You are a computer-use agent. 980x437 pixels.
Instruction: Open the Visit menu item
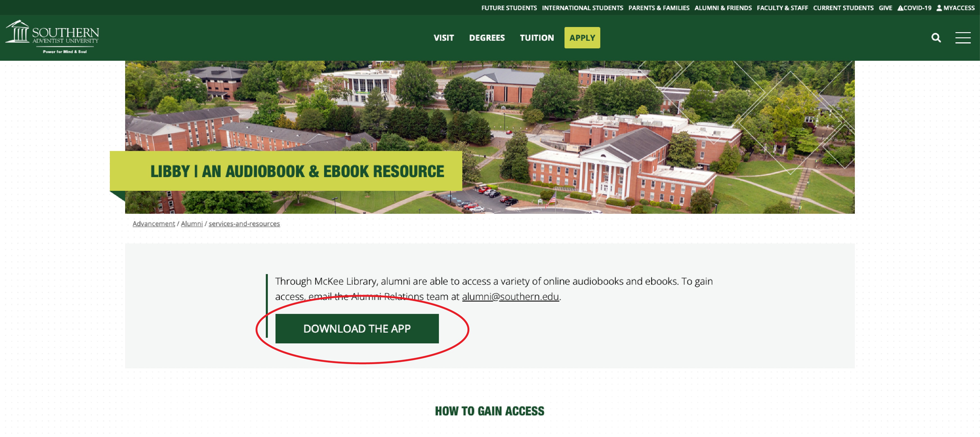click(444, 38)
